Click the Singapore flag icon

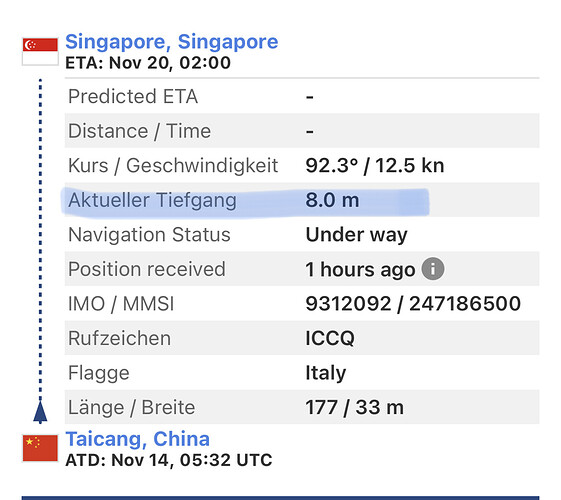(x=40, y=52)
